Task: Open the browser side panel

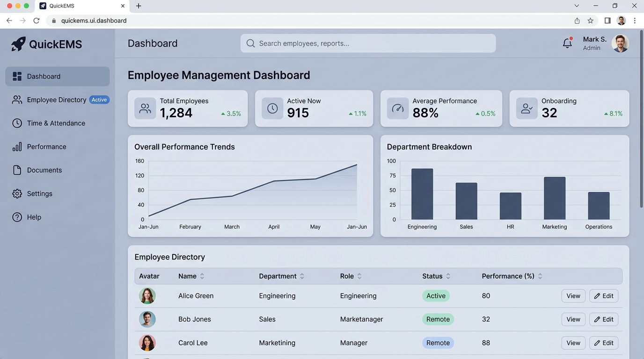Action: click(607, 21)
